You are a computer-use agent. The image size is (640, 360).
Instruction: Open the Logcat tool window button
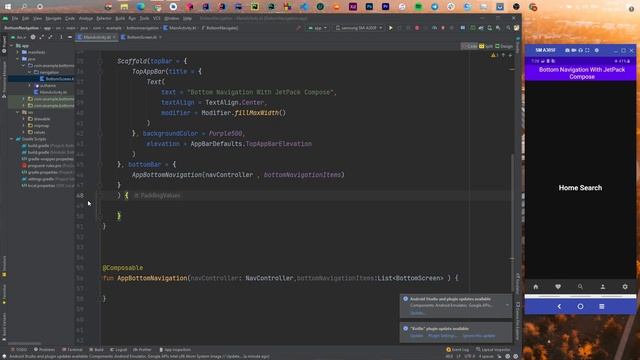(119, 350)
